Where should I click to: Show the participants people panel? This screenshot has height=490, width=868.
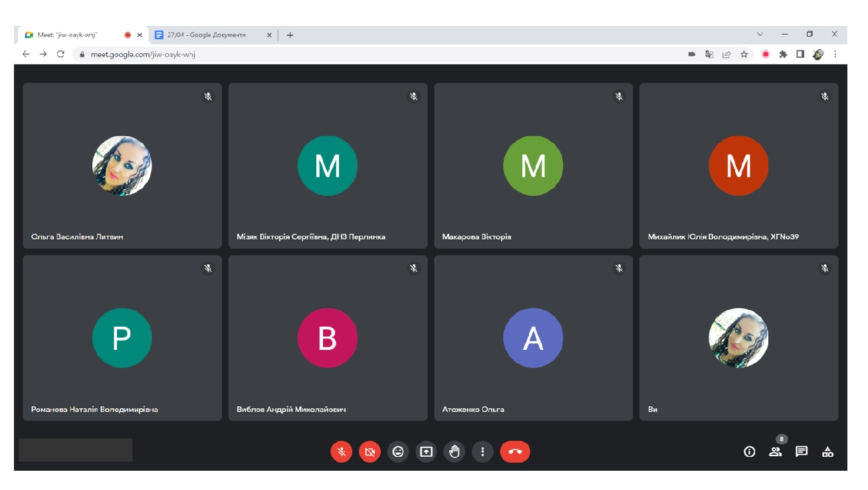pyautogui.click(x=775, y=452)
